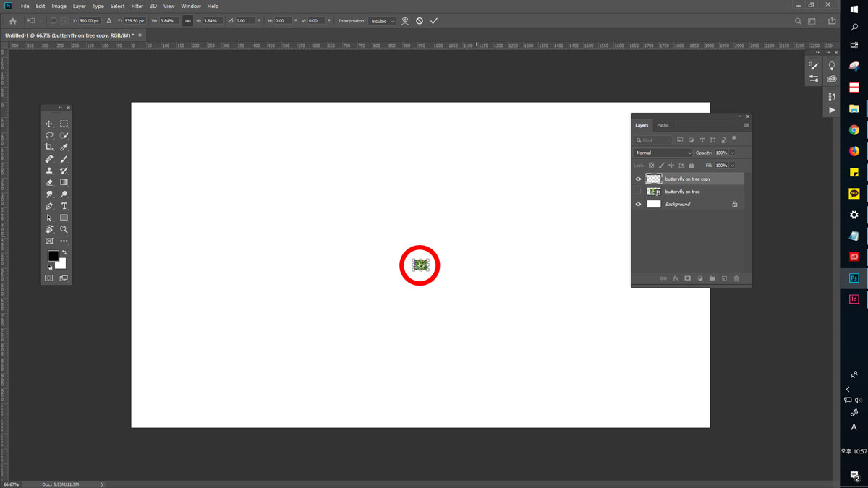Open the Normal blending mode dropdown

[663, 153]
